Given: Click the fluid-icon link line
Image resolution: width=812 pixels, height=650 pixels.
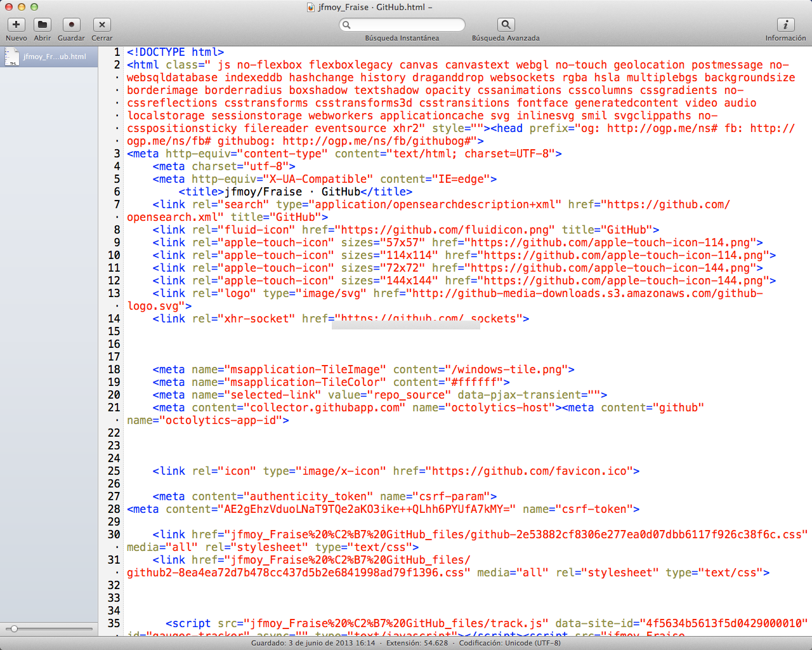Looking at the screenshot, I should click(406, 230).
